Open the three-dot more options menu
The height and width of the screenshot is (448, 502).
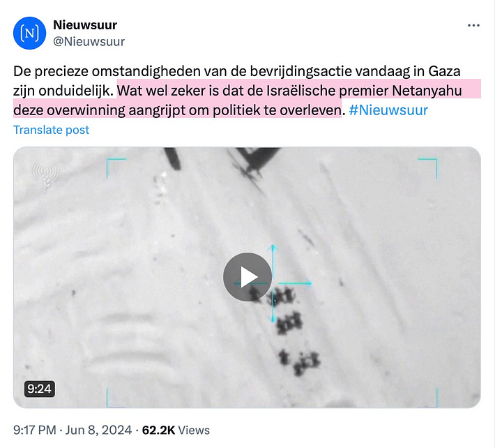pos(473,25)
